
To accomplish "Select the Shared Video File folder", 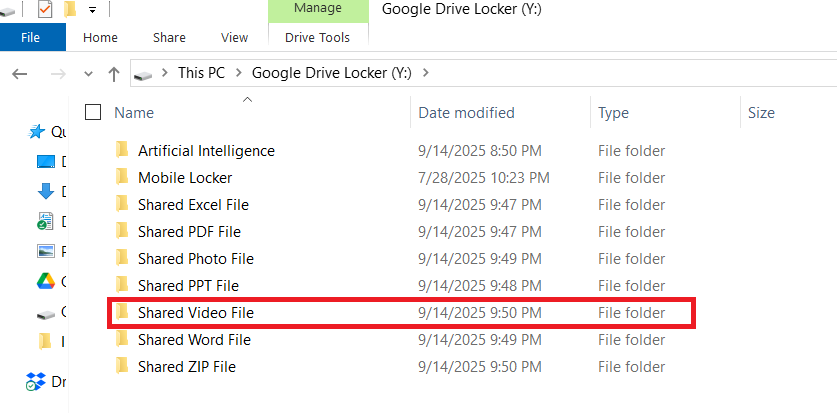I will pyautogui.click(x=196, y=313).
